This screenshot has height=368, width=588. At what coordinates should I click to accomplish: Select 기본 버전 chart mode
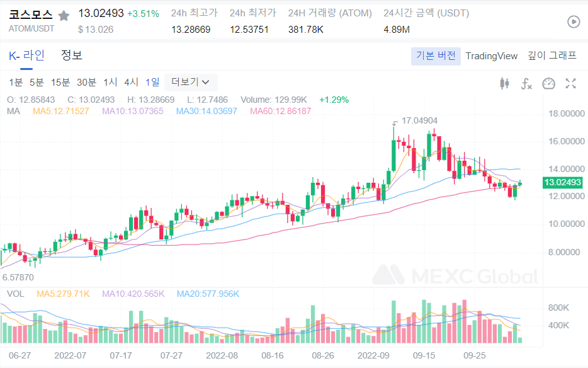436,56
